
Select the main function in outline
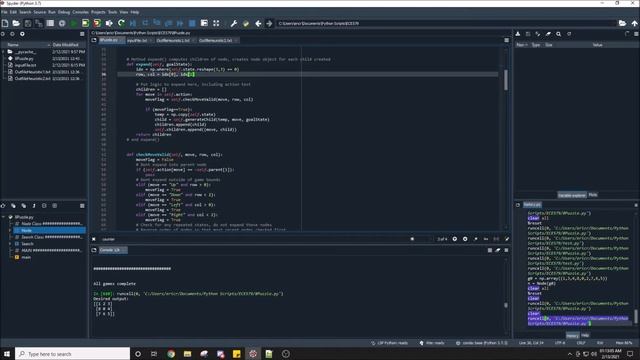click(26, 257)
